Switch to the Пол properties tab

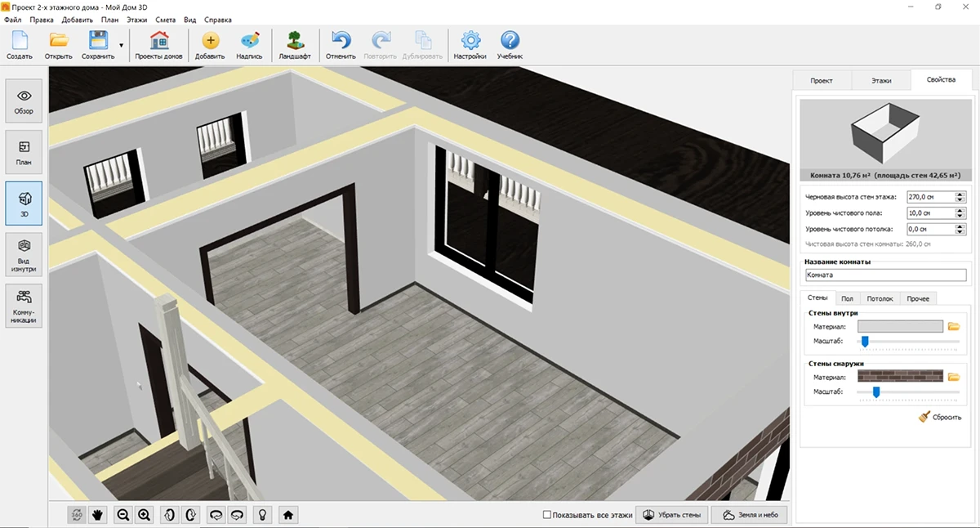point(848,298)
